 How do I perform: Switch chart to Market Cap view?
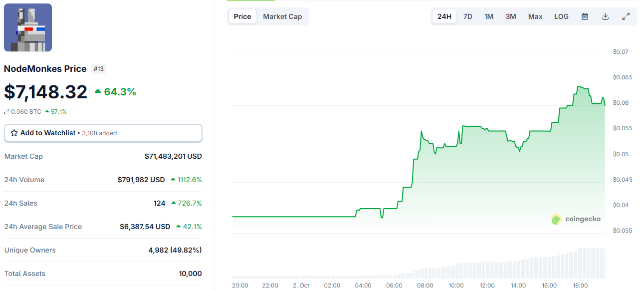tap(282, 16)
